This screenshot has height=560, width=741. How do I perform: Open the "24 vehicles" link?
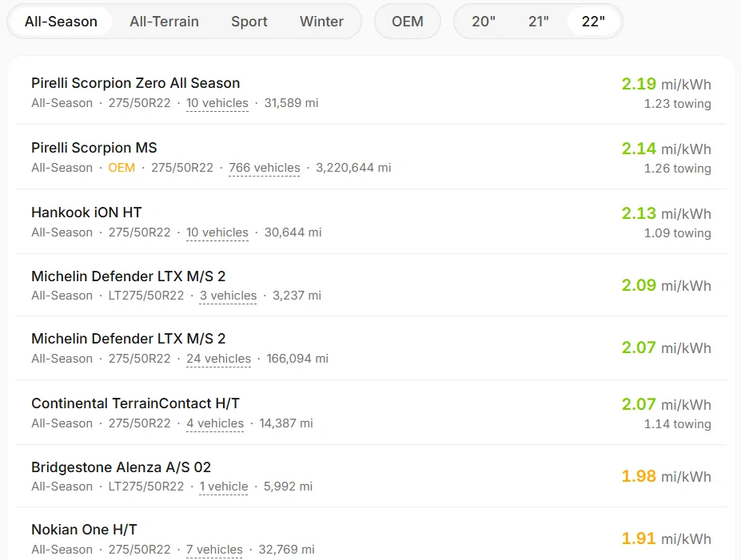pyautogui.click(x=218, y=359)
